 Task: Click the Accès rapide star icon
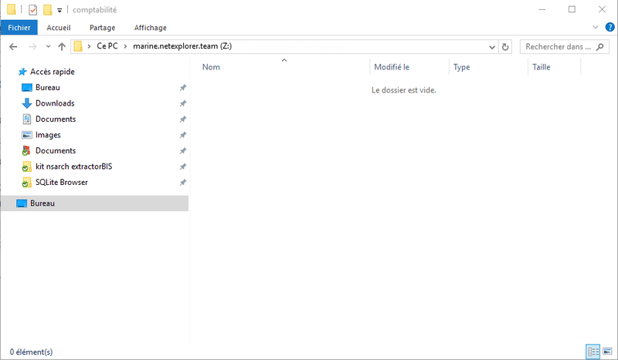click(22, 72)
